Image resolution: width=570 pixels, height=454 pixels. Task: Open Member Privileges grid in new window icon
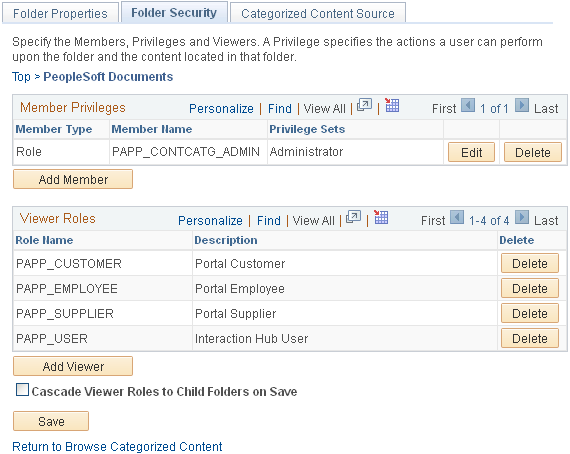click(364, 105)
